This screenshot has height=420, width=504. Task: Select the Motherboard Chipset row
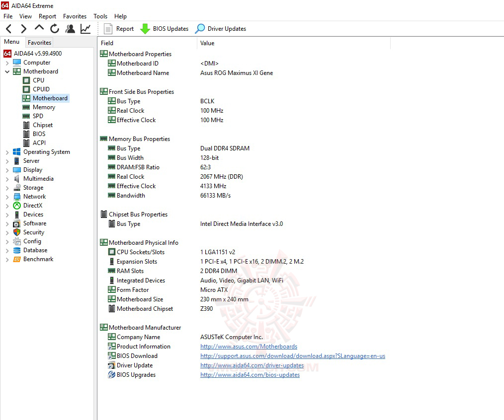[x=245, y=309]
